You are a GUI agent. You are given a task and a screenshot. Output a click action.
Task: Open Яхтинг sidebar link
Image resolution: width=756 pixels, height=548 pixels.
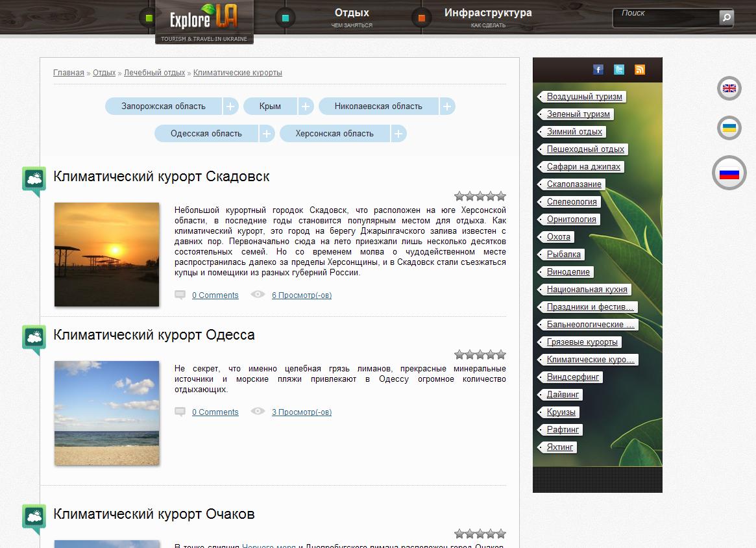pos(560,447)
